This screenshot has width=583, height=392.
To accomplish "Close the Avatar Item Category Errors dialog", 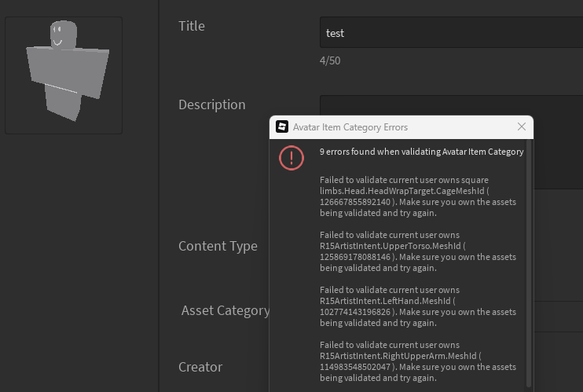I will tap(522, 126).
